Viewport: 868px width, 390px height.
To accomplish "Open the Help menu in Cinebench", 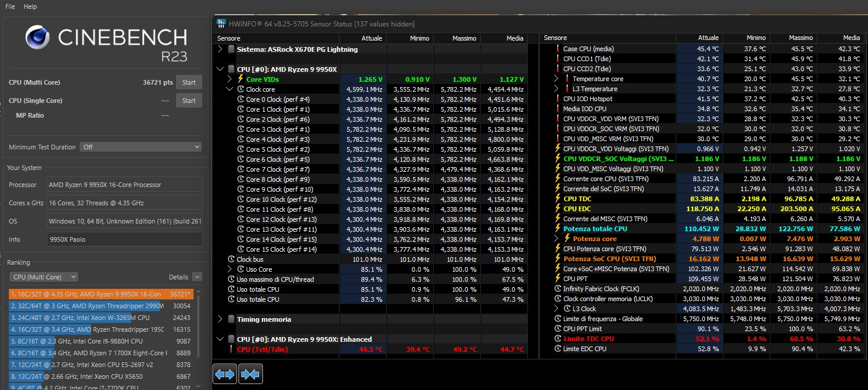I will pyautogui.click(x=30, y=6).
